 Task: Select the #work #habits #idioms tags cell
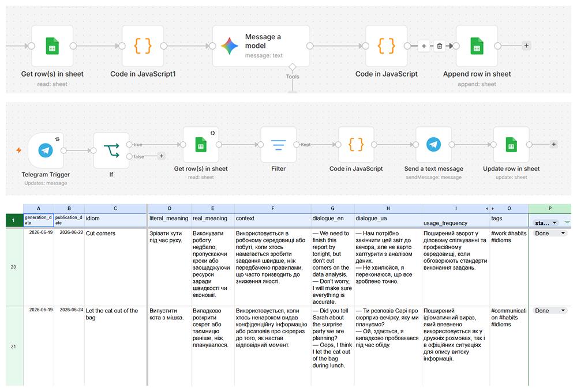coord(509,267)
